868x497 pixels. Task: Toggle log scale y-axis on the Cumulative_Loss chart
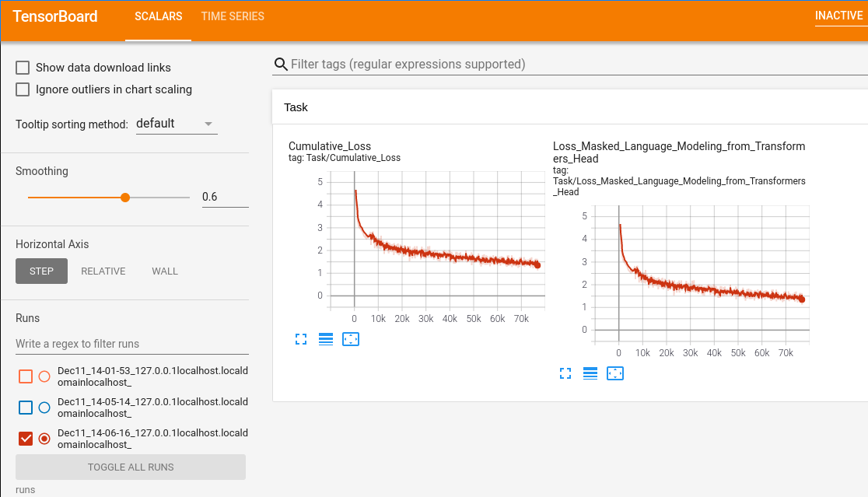tap(326, 339)
